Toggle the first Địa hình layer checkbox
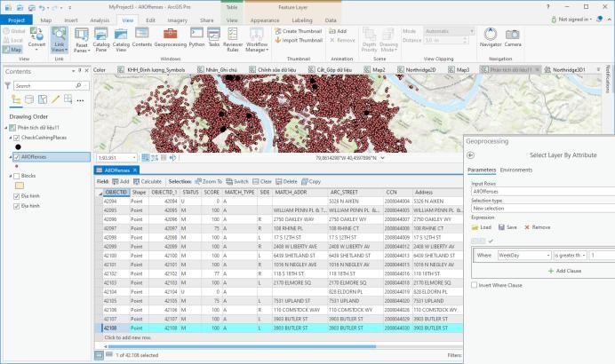The height and width of the screenshot is (364, 615). [x=17, y=196]
